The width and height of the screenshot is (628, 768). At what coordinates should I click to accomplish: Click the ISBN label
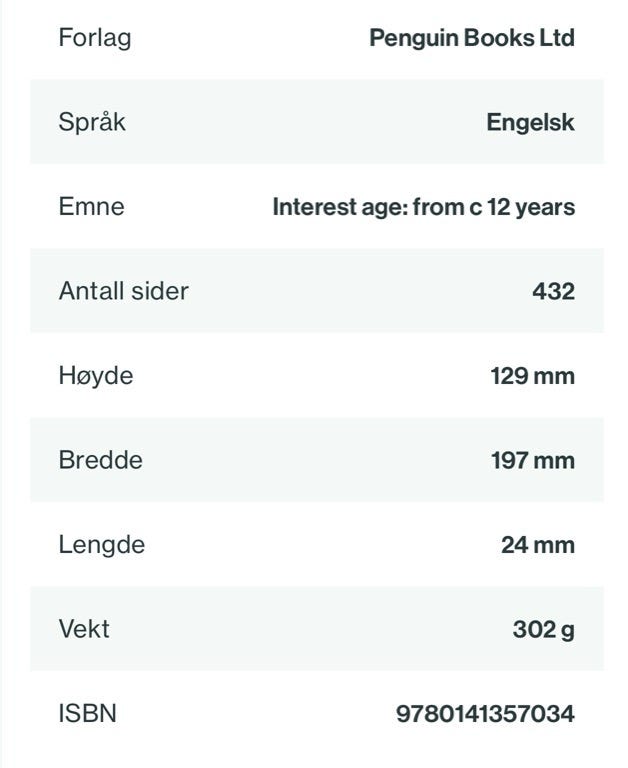click(88, 713)
